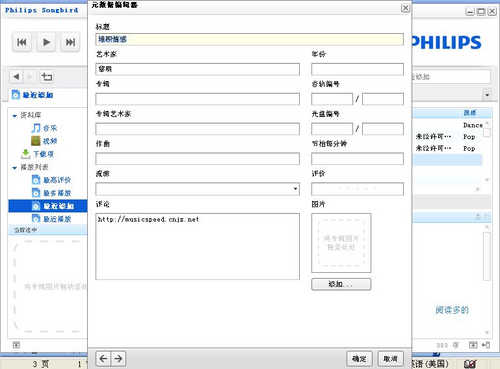Image resolution: width=500 pixels, height=369 pixels.
Task: Click the first 音轨编号 track number field
Action: click(x=332, y=99)
